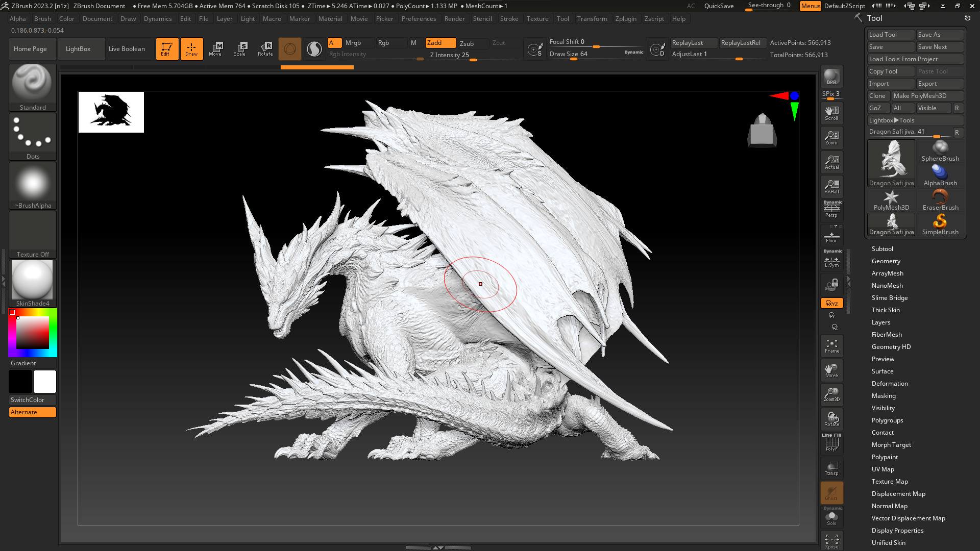Viewport: 980px width, 551px height.
Task: Toggle Solo mode
Action: (831, 517)
